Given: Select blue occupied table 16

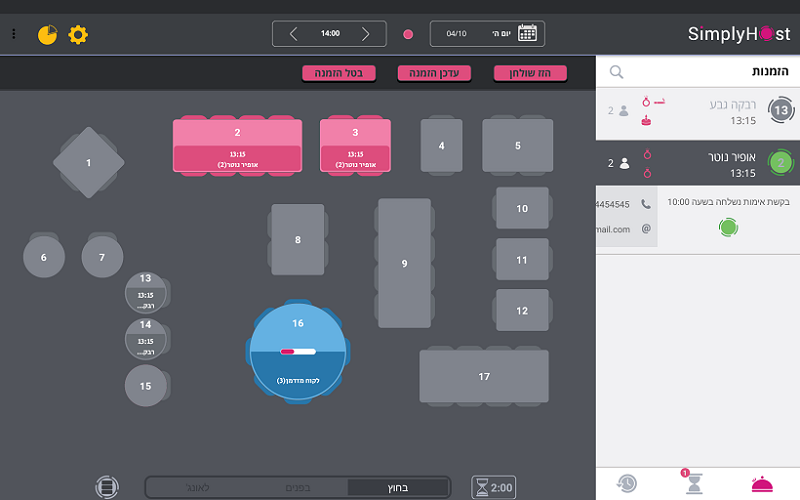Looking at the screenshot, I should [298, 352].
